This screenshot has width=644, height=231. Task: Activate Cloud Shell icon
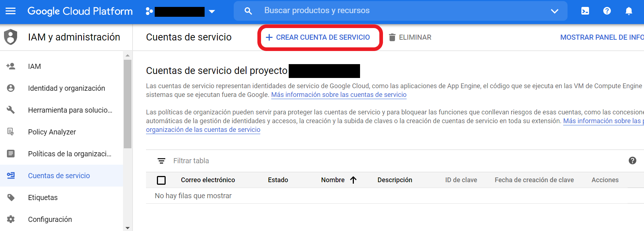(x=585, y=11)
